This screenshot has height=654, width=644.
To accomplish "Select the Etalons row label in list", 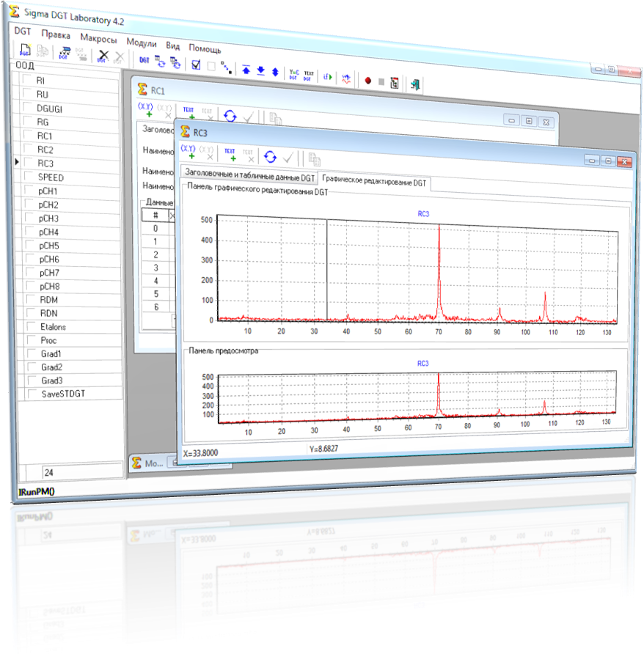I will click(53, 326).
